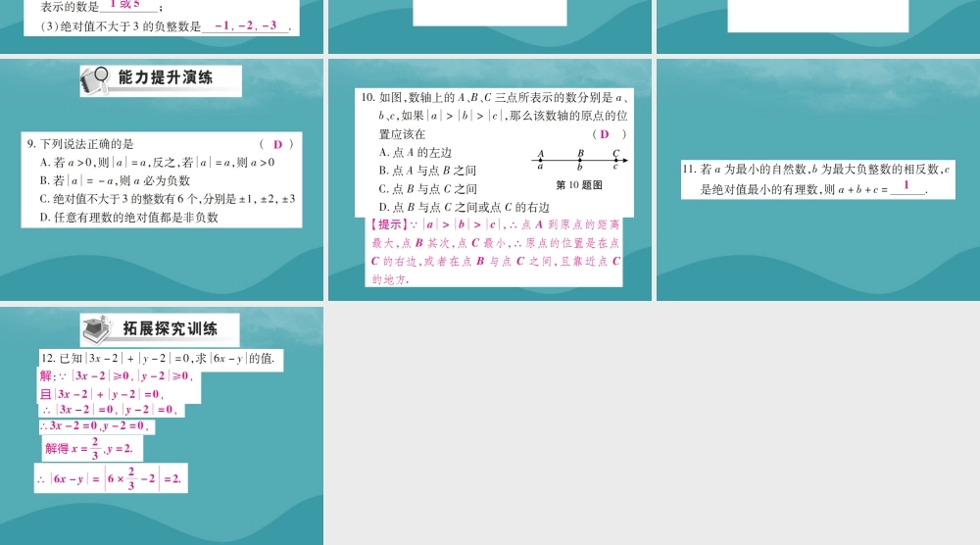Click the graduation cap book icon beside 拓展探究训练
980x545 pixels.
pyautogui.click(x=98, y=328)
